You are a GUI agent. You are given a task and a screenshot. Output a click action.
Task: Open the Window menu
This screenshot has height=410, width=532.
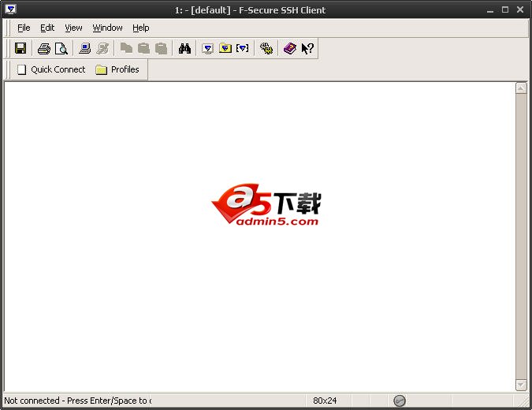107,28
